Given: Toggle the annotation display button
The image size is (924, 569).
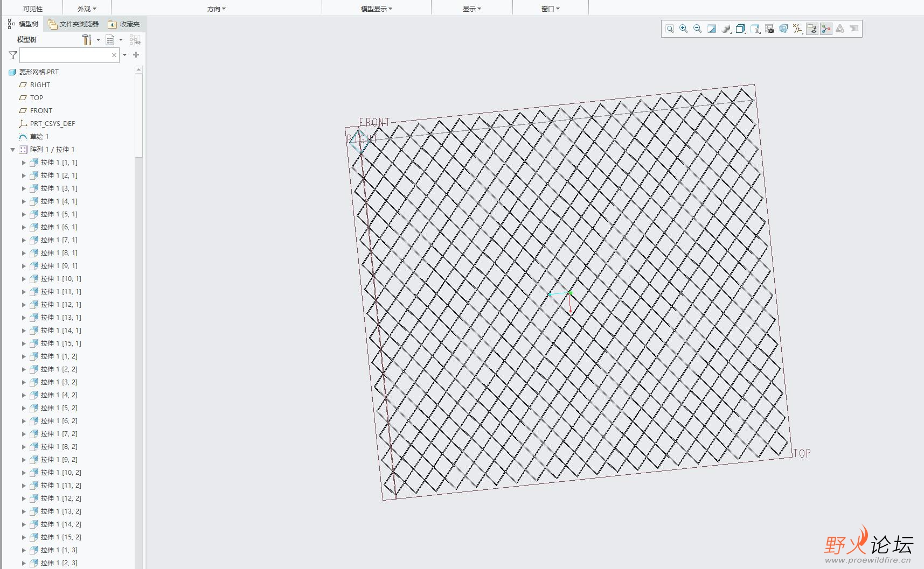Looking at the screenshot, I should point(812,29).
